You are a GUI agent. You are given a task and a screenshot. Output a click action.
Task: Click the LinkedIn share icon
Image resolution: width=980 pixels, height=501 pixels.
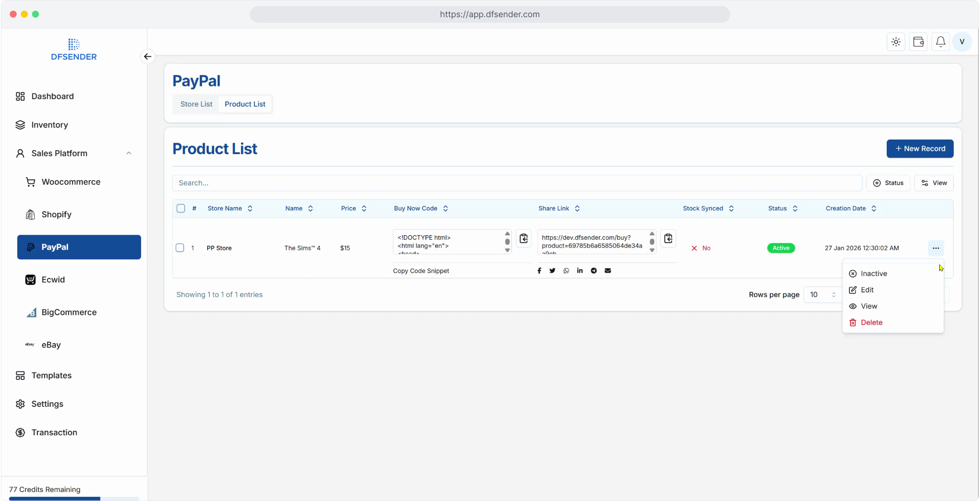(580, 271)
